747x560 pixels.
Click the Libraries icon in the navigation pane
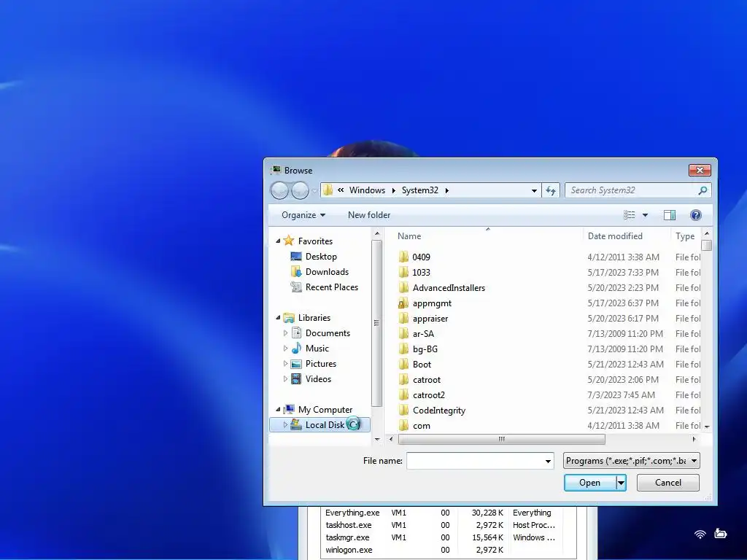tap(289, 318)
